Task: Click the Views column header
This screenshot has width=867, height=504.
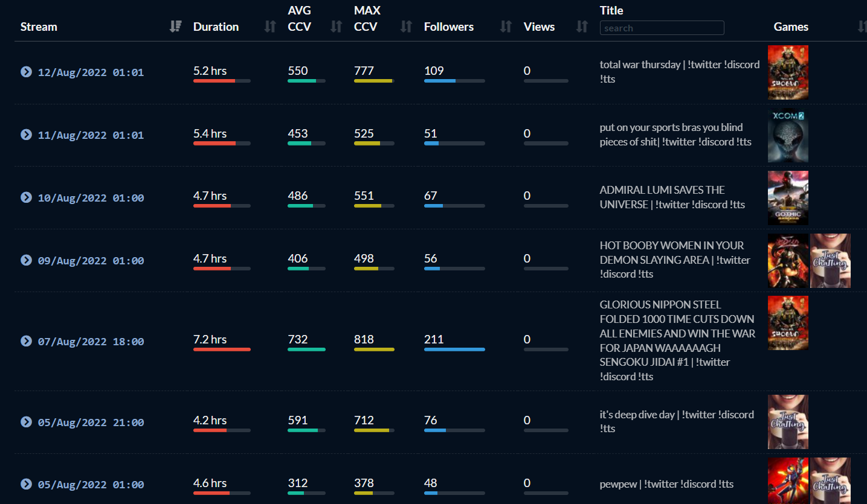Action: pos(539,27)
